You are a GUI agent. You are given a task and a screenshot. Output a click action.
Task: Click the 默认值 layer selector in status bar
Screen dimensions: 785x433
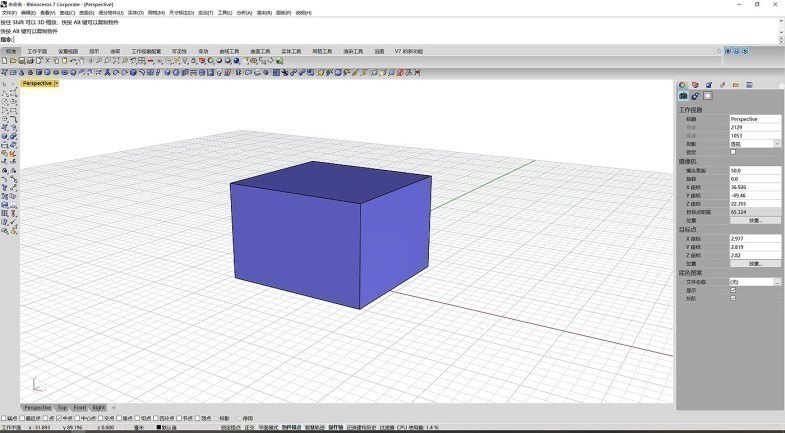point(169,427)
